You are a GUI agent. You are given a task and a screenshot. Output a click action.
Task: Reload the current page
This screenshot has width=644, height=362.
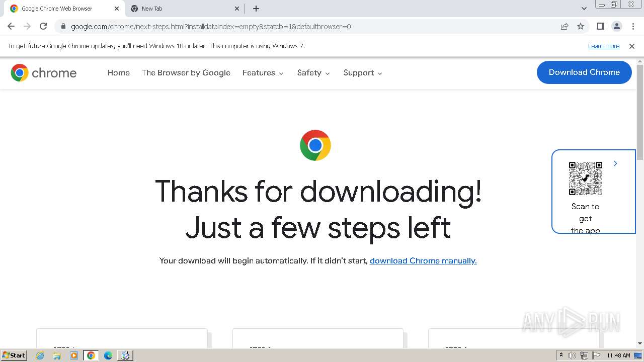pyautogui.click(x=43, y=26)
